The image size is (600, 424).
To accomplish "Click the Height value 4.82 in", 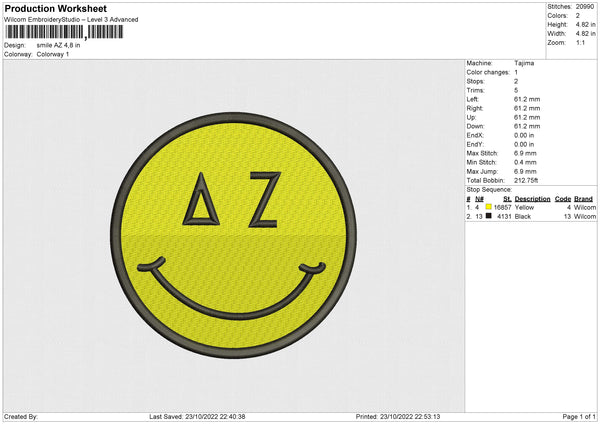I will click(x=585, y=24).
